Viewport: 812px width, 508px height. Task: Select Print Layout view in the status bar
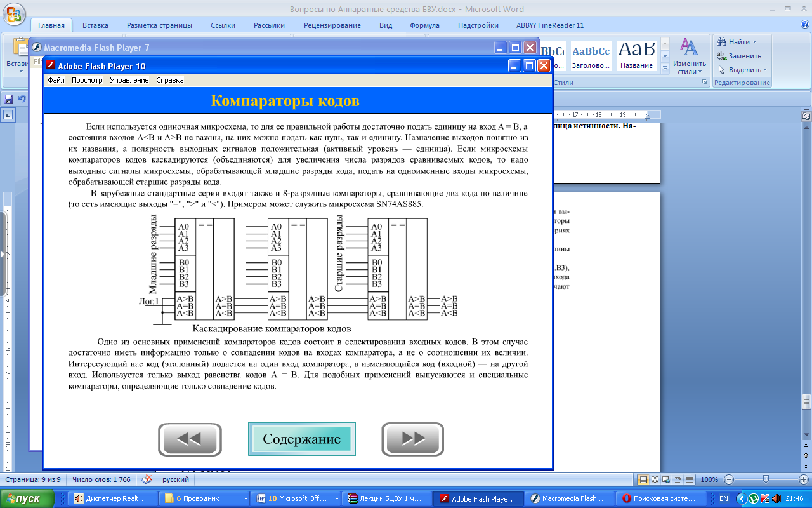coord(643,479)
